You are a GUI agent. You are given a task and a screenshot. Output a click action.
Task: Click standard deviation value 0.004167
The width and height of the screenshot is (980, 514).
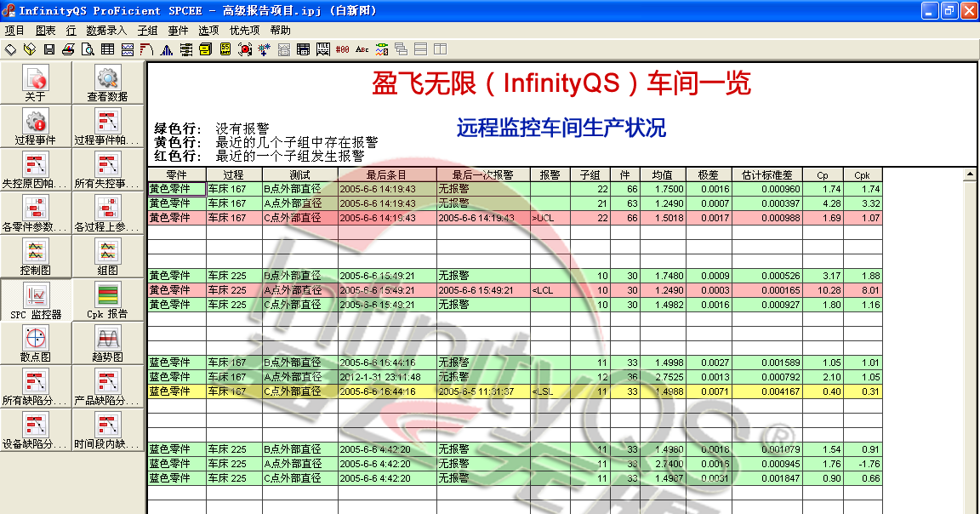coord(766,391)
